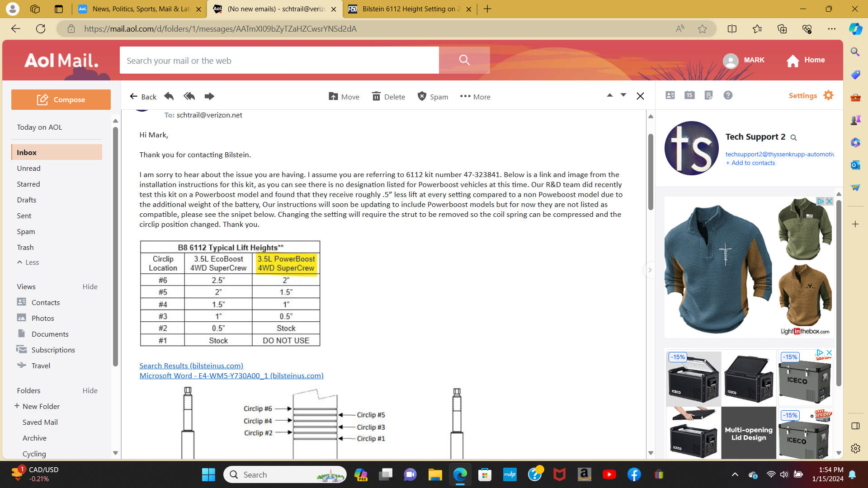Delete the message with the trash icon

(388, 96)
